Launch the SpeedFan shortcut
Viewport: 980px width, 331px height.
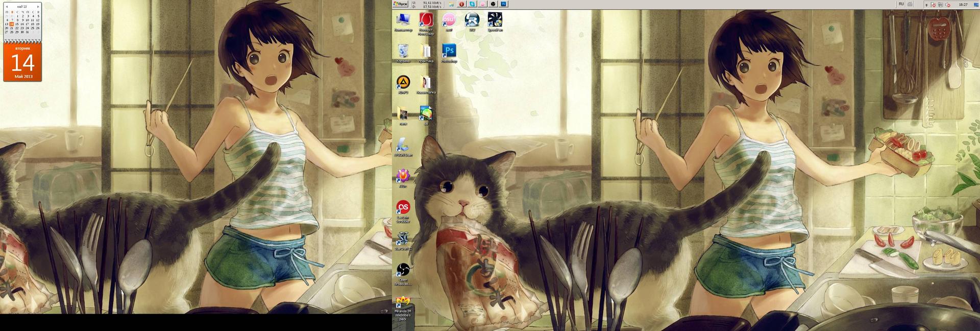coord(495,23)
